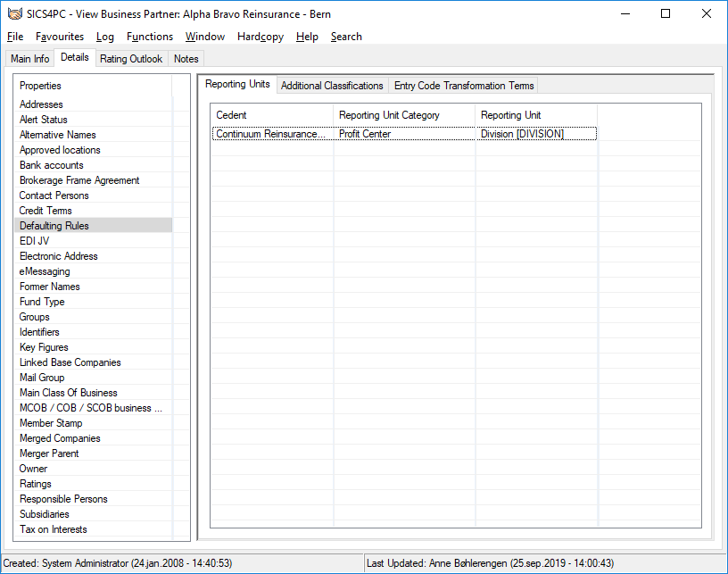The image size is (728, 574).
Task: Open the Favourites menu
Action: tap(60, 37)
